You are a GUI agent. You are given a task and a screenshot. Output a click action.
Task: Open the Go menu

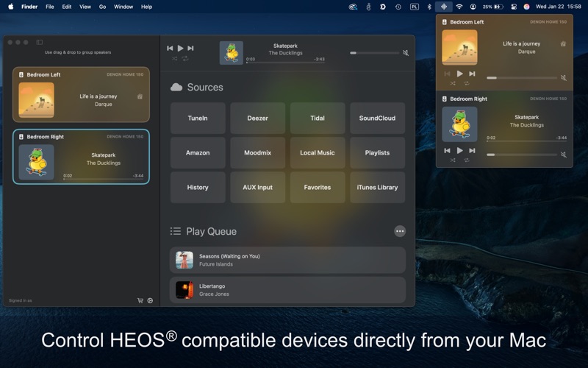102,7
